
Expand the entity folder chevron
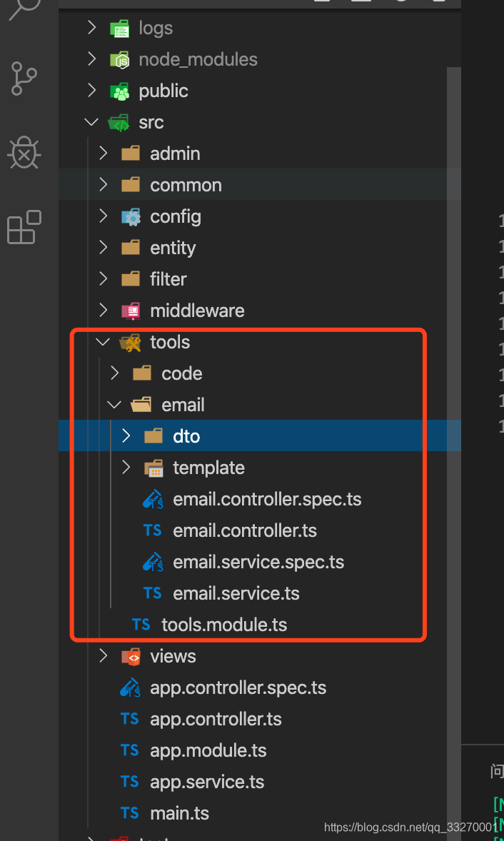pos(103,248)
